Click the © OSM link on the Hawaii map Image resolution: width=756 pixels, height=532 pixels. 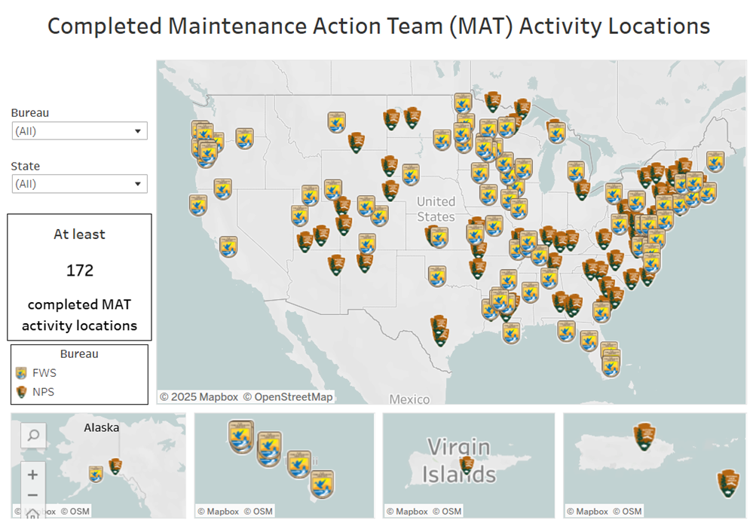259,512
